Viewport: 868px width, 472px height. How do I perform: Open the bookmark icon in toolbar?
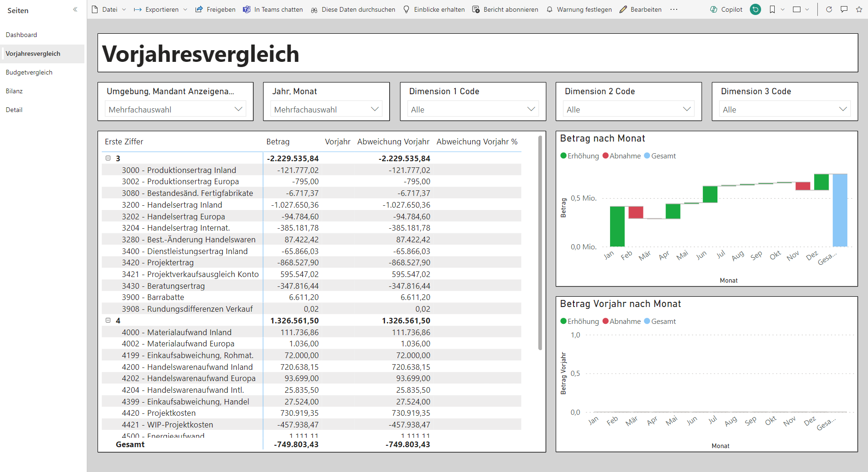(x=772, y=9)
